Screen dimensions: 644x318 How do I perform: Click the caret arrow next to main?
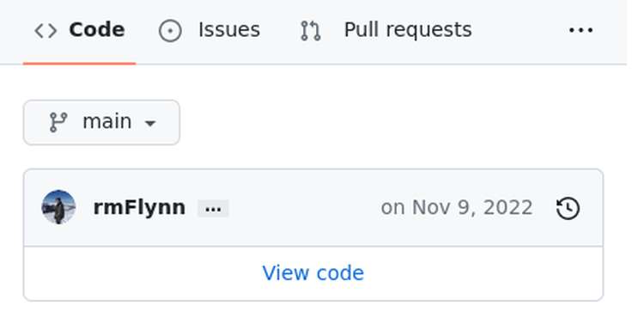point(151,123)
